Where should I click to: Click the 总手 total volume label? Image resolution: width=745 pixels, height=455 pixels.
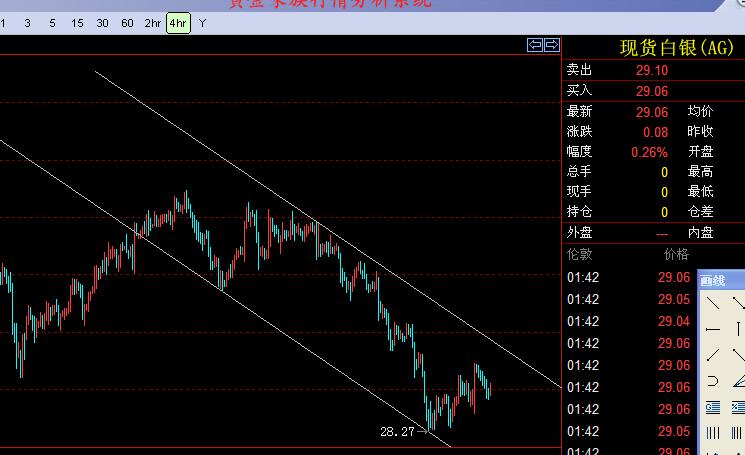(579, 171)
